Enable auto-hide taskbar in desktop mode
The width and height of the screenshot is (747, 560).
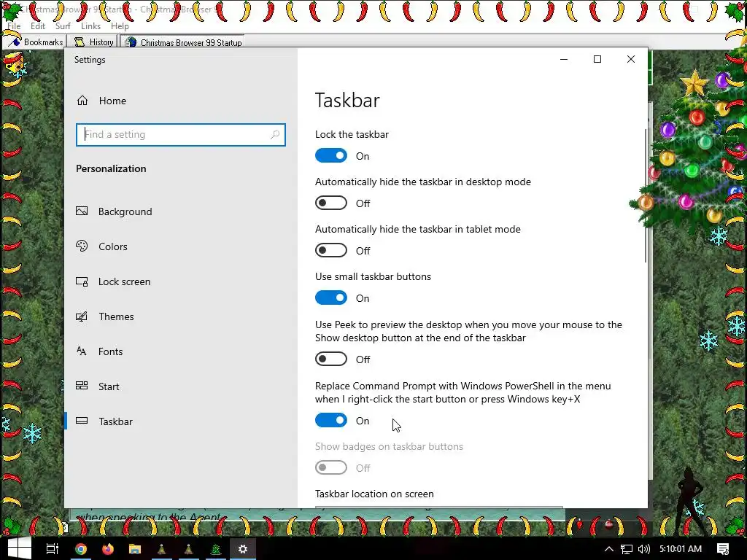pos(331,203)
